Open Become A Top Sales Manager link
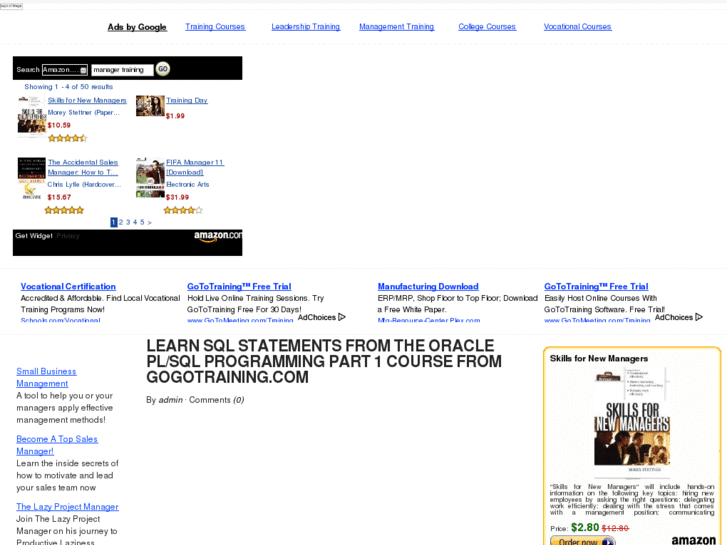This screenshot has height=545, width=727. pyautogui.click(x=57, y=445)
